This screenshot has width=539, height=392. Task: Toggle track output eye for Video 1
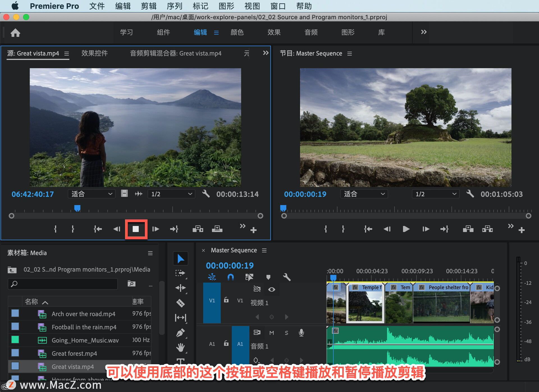click(x=271, y=289)
